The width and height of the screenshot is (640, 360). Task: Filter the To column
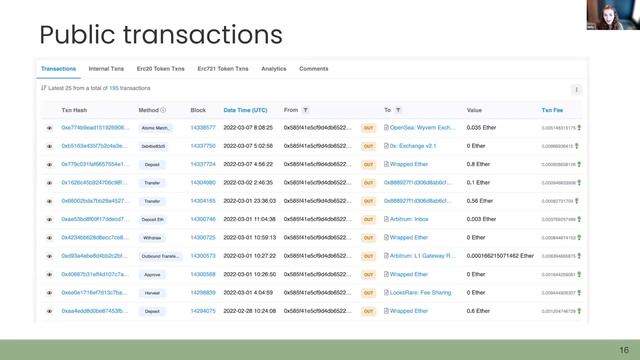click(x=398, y=110)
